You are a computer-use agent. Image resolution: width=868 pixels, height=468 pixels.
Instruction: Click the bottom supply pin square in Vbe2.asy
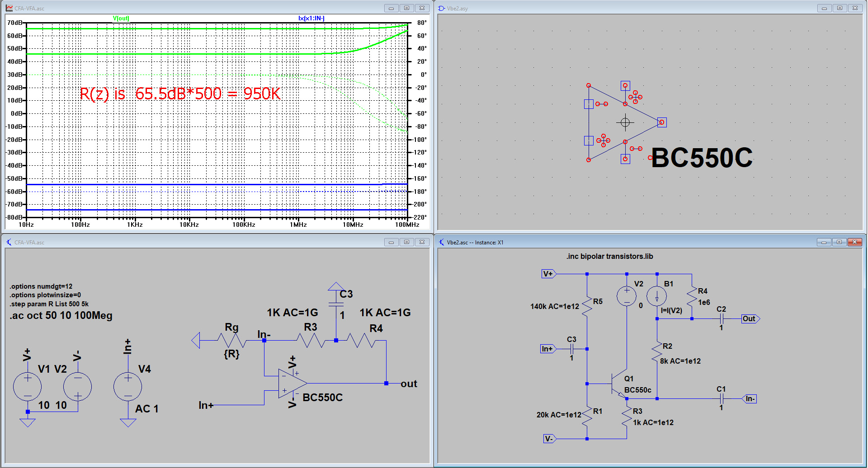[x=625, y=159]
